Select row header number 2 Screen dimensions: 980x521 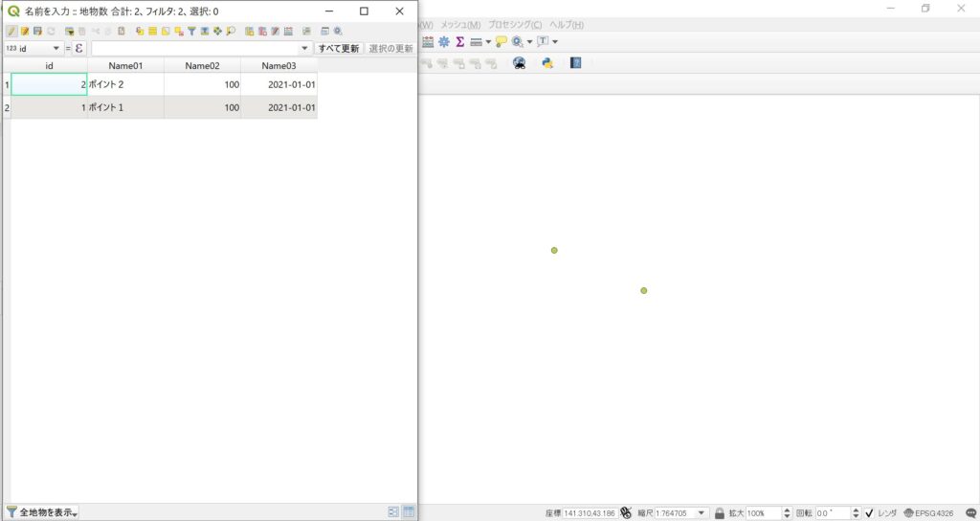click(x=7, y=107)
